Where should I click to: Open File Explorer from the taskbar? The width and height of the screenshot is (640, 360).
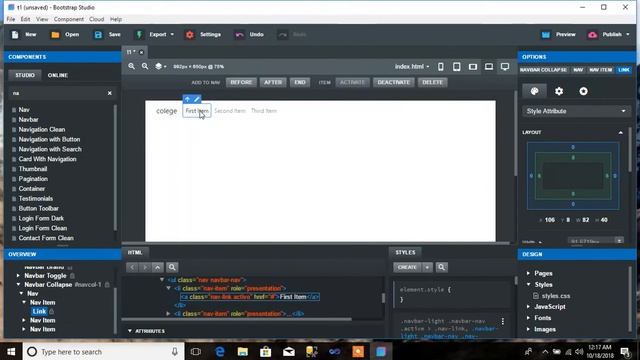pyautogui.click(x=242, y=351)
